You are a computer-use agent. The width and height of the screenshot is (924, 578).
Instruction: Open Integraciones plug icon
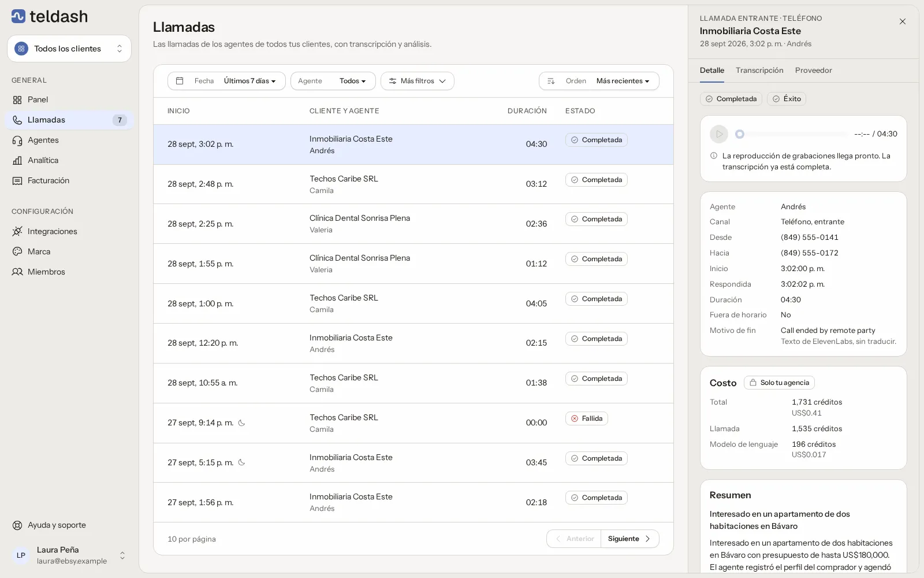click(x=17, y=232)
